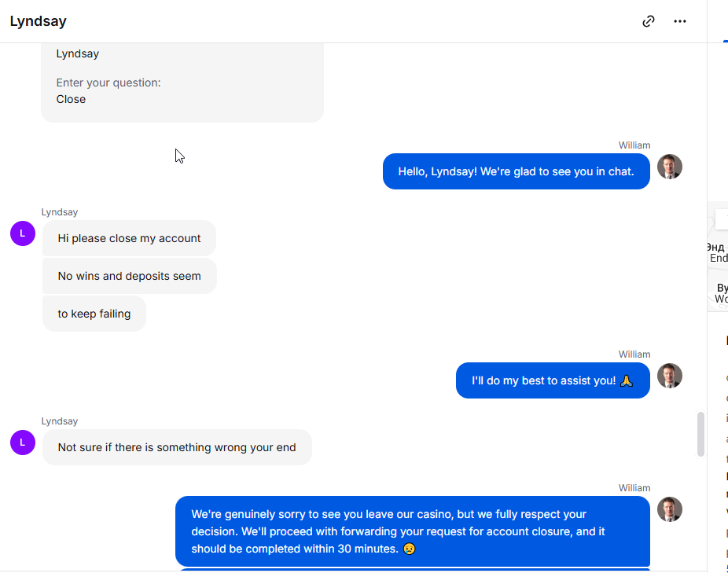Click the map thumbnail in the right panel

pos(718,256)
